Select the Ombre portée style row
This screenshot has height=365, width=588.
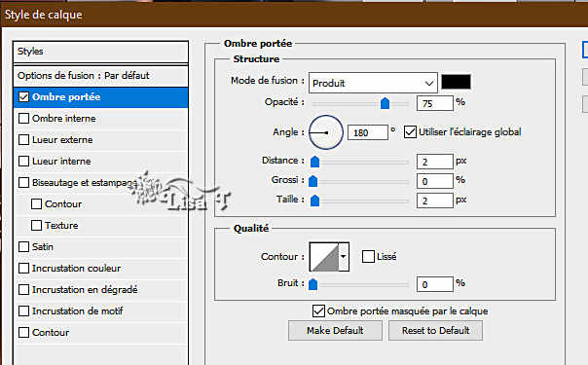tap(100, 97)
